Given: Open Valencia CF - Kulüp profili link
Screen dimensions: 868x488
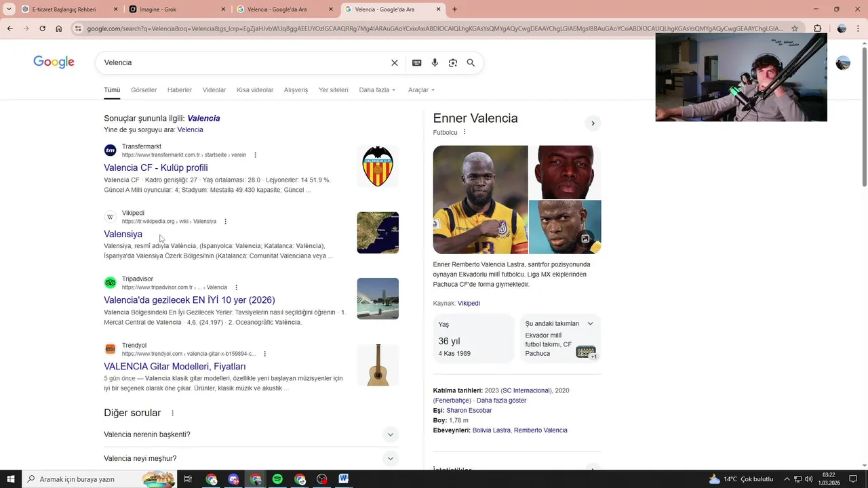Looking at the screenshot, I should [x=156, y=168].
